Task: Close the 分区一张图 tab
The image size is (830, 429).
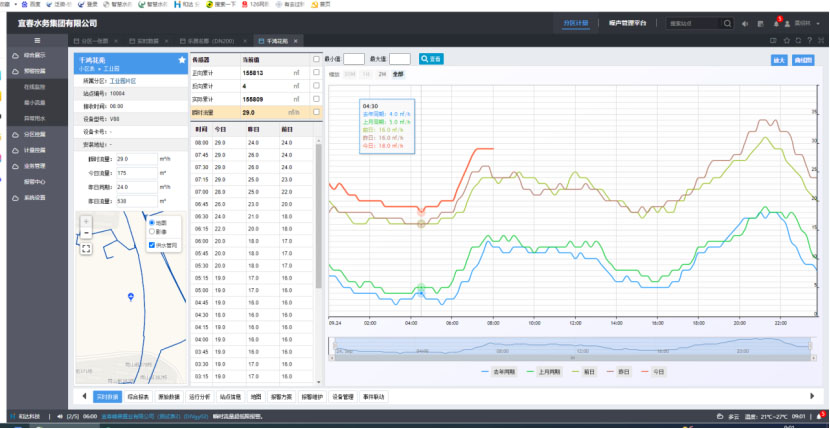Action: coord(115,41)
